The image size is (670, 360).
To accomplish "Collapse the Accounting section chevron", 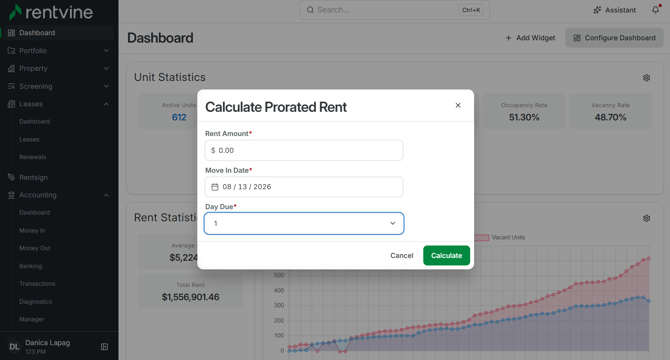I will 106,195.
